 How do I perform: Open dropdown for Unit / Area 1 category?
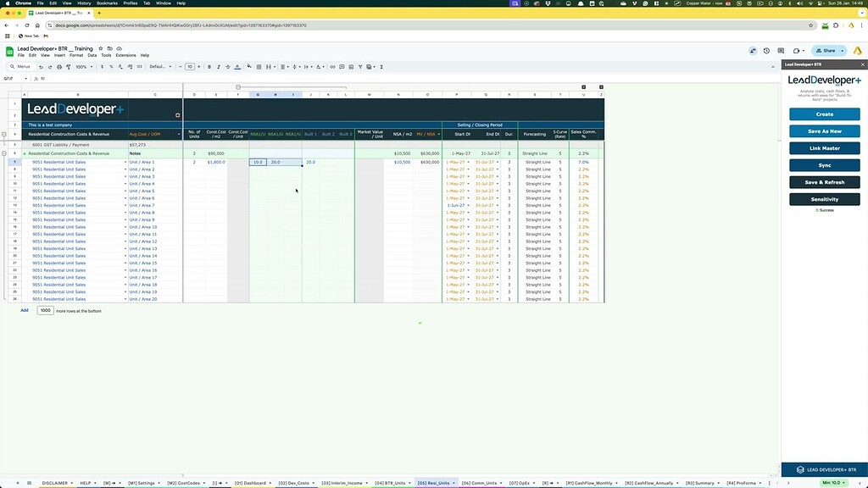pyautogui.click(x=180, y=162)
